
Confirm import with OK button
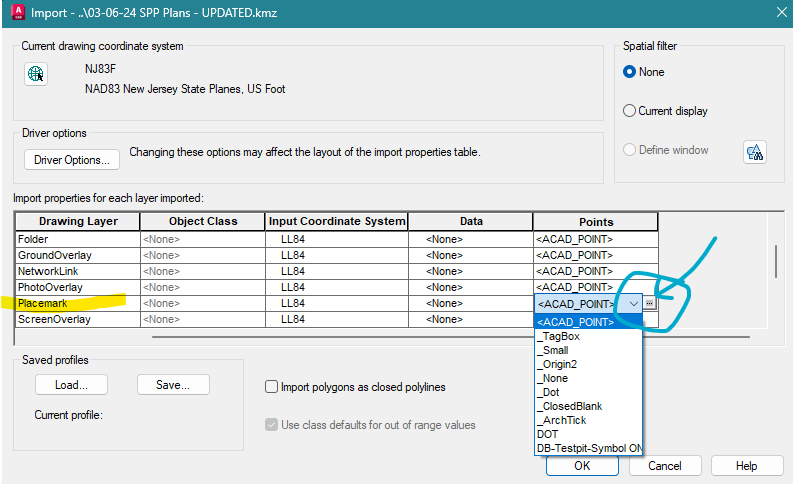pyautogui.click(x=582, y=466)
